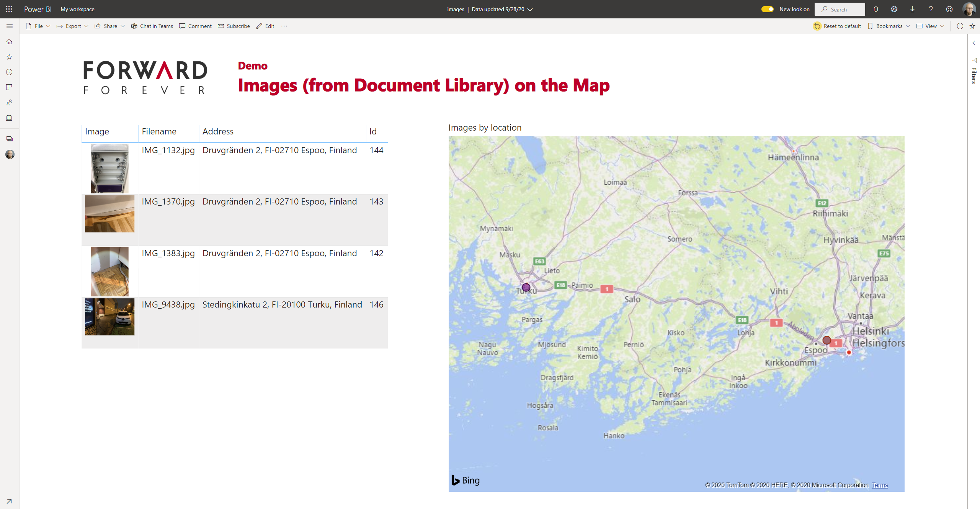
Task: Open the map Terms link
Action: click(x=880, y=485)
